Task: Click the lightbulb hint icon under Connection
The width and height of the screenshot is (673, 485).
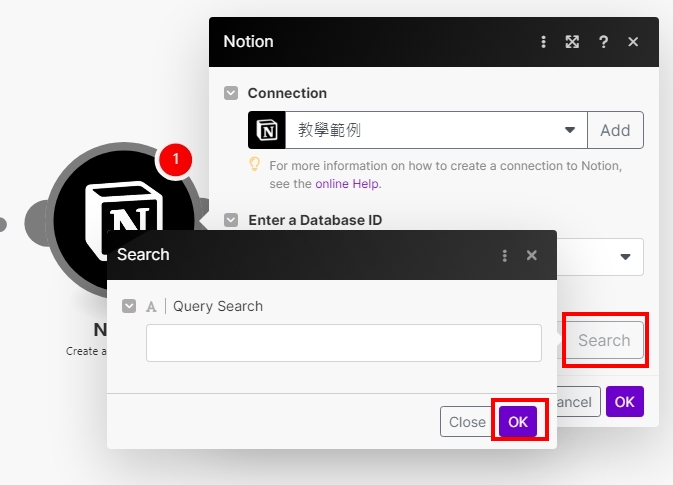Action: click(255, 165)
